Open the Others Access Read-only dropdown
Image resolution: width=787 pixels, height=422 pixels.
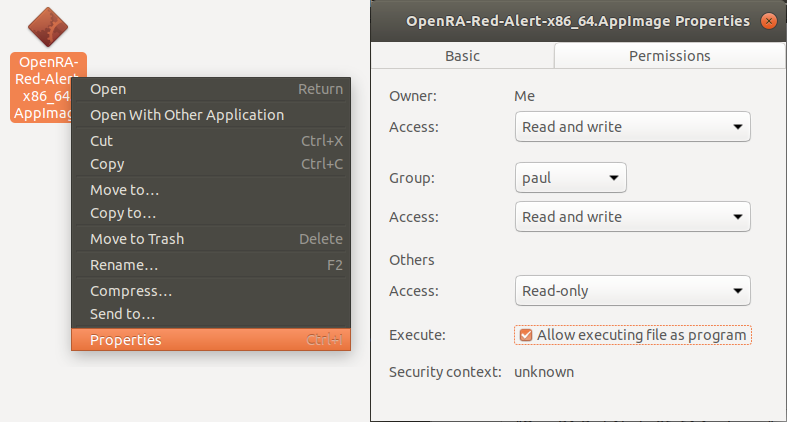click(633, 291)
